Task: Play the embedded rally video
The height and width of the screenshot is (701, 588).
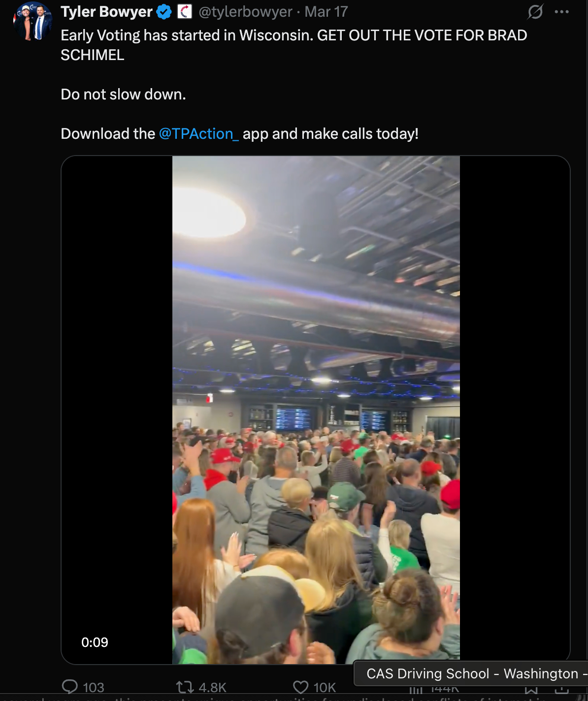Action: [316, 408]
